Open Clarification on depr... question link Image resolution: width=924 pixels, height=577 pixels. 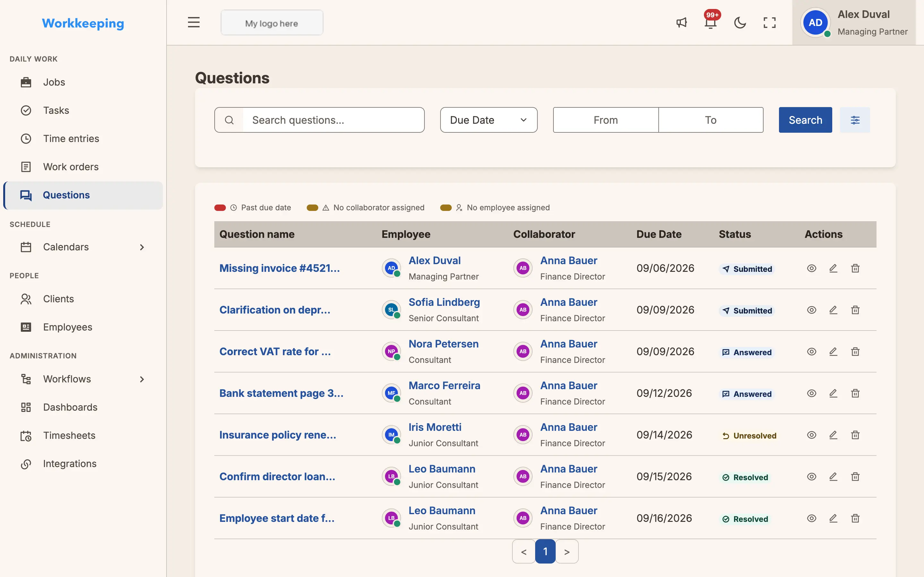(x=275, y=310)
